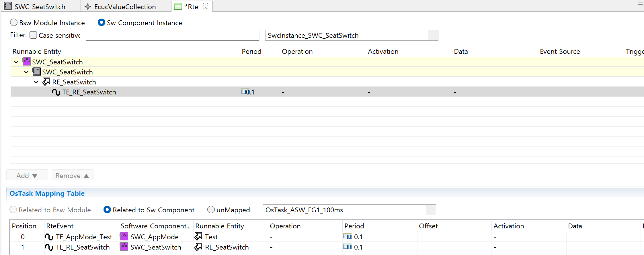Image resolution: width=644 pixels, height=255 pixels.
Task: Click the EcucValueCollection tab icon
Action: 88,7
